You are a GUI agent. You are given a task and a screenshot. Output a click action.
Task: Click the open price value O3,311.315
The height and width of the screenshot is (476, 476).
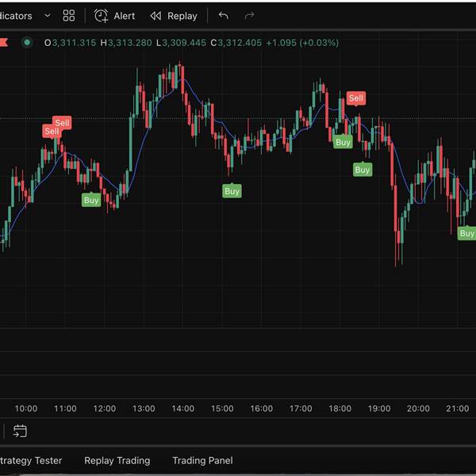tap(70, 43)
